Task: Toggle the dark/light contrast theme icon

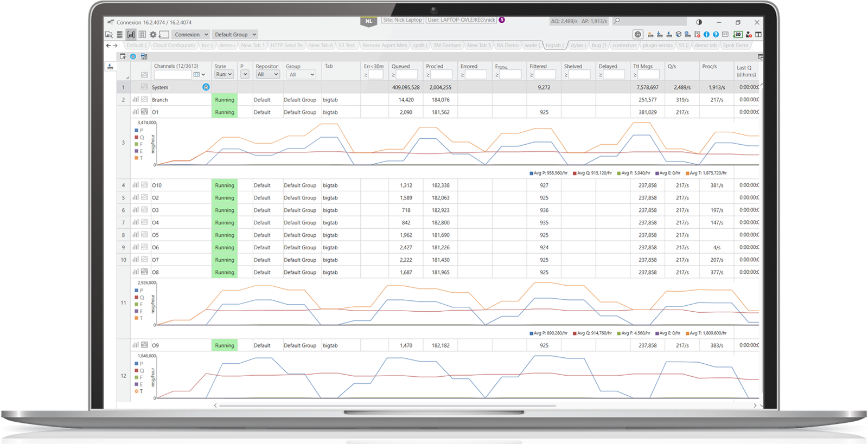Action: (699, 22)
